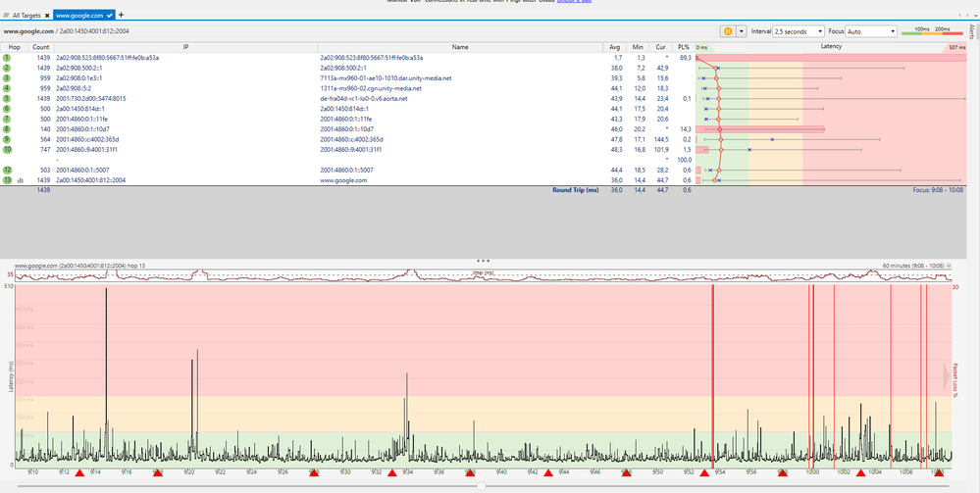Click the All Targets list icon
This screenshot has width=980, height=493.
(7, 15)
